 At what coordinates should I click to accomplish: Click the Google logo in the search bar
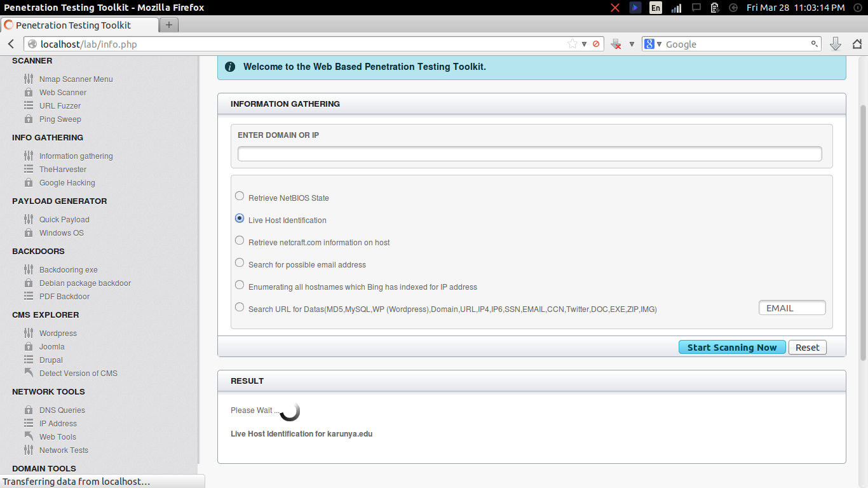[649, 44]
